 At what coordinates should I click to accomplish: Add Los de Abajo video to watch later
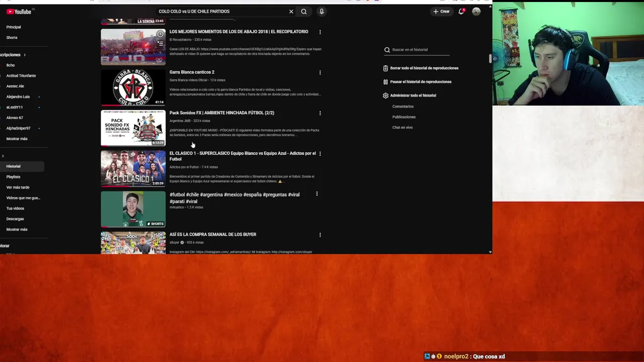tap(160, 34)
